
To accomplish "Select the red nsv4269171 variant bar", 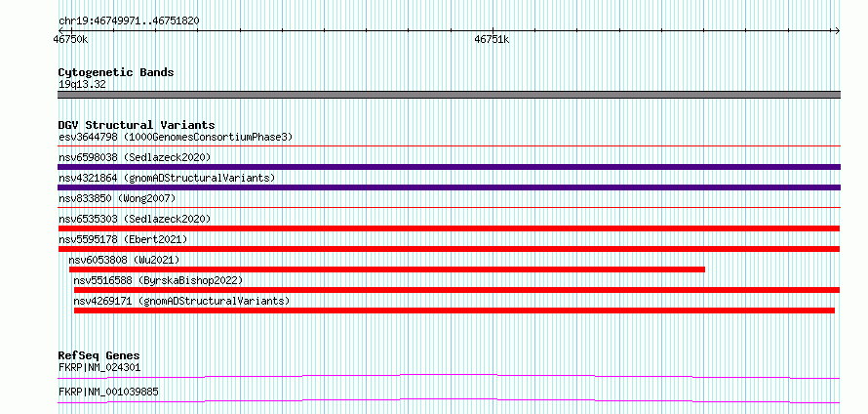I will [454, 310].
